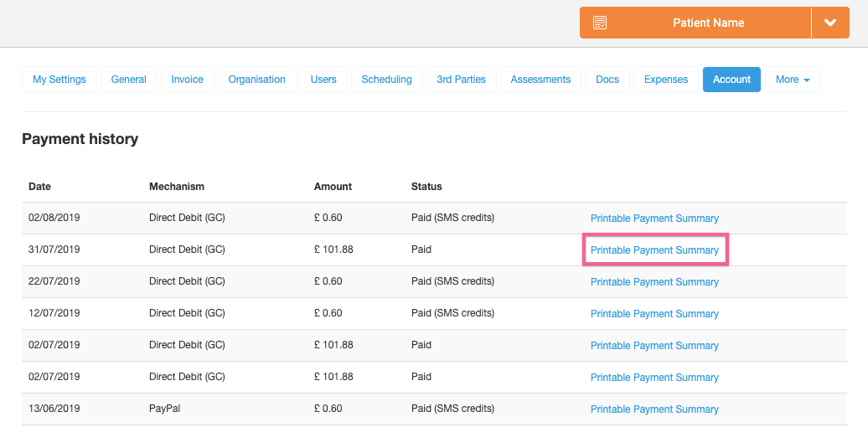868x427 pixels.
Task: Click the PayPal mechanism cell
Action: pos(164,409)
